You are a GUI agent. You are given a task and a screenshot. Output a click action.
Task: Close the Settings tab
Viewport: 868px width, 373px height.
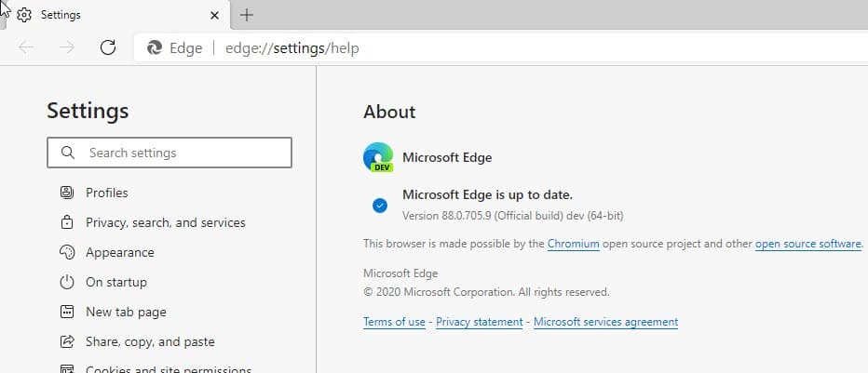point(214,15)
